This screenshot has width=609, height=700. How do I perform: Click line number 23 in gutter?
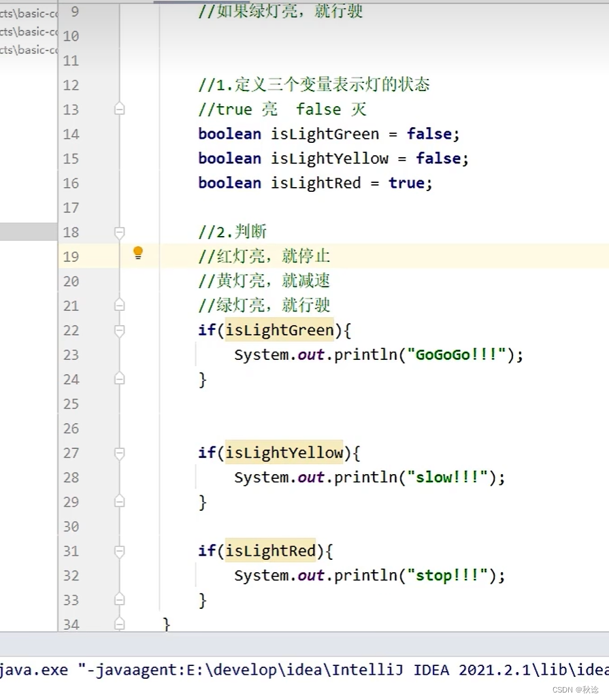[71, 355]
